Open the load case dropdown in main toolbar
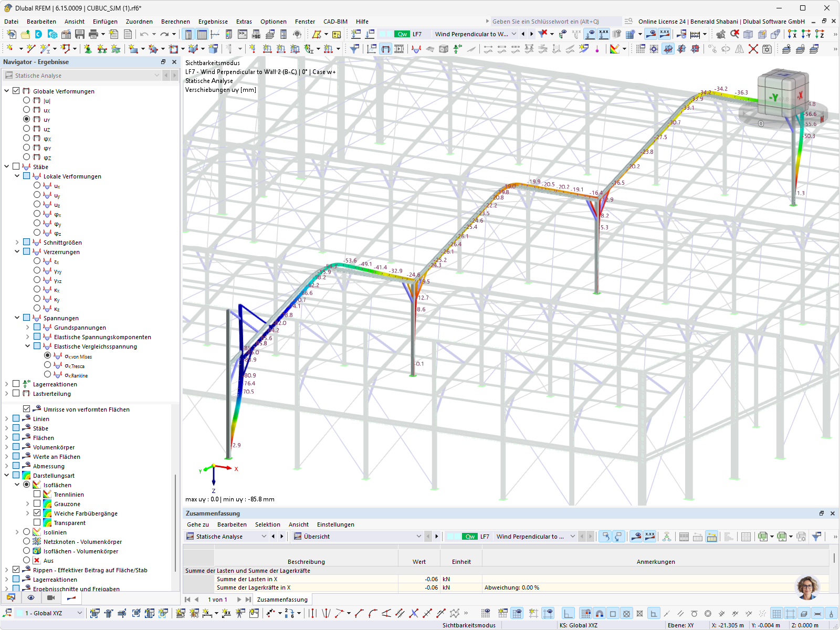 click(x=514, y=34)
